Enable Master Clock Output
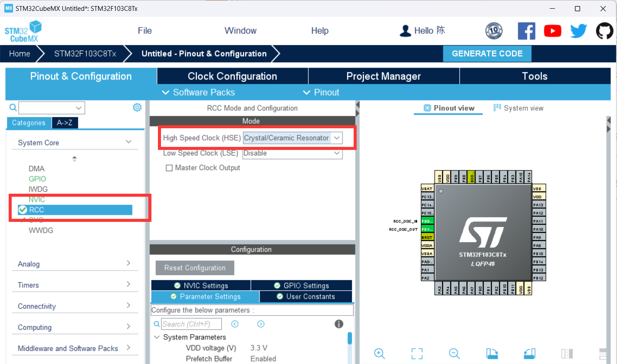The width and height of the screenshot is (617, 364). tap(169, 168)
